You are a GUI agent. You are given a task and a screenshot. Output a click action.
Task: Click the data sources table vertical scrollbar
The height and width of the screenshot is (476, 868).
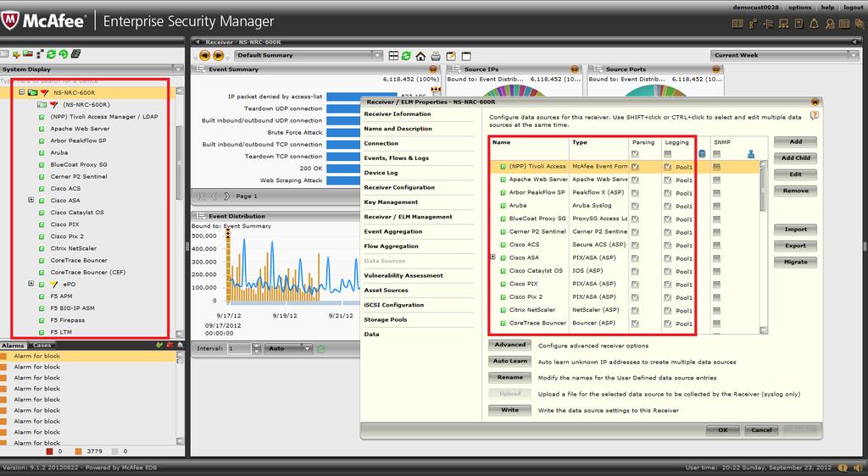[764, 246]
